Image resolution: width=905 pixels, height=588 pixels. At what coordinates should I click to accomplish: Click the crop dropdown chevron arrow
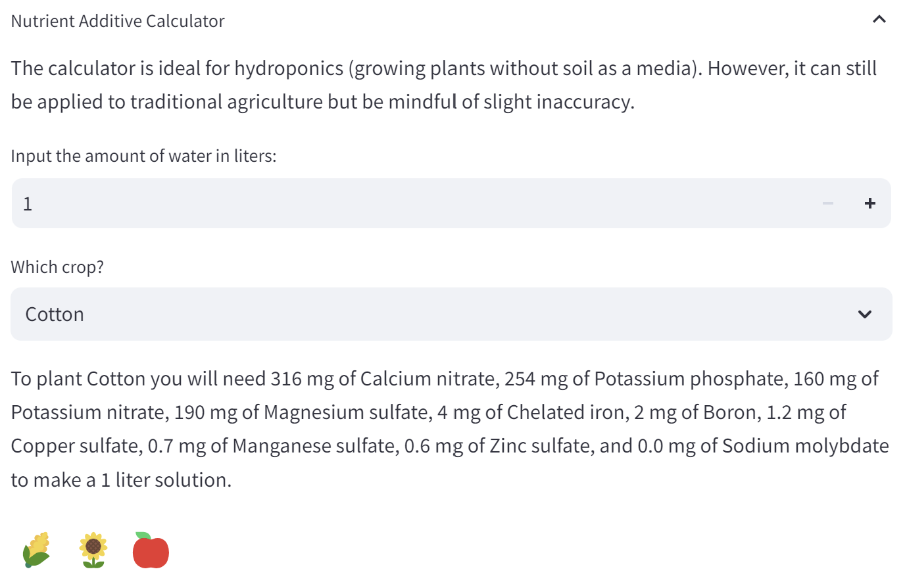click(x=864, y=314)
